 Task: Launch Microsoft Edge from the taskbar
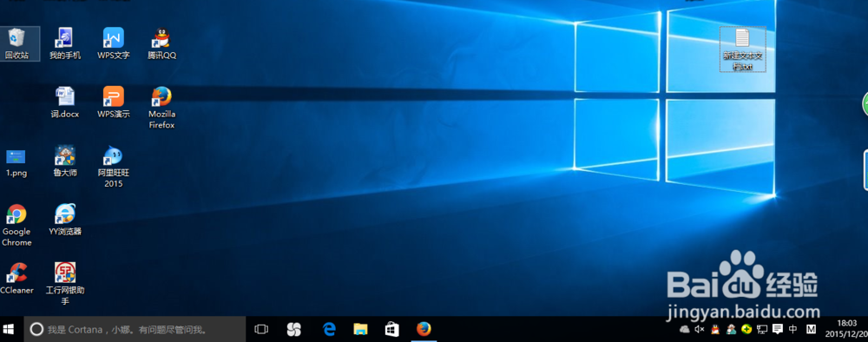(329, 329)
